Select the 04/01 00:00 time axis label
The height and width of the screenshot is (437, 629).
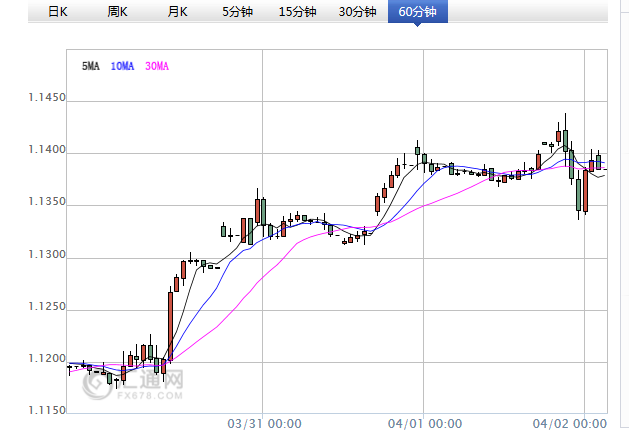coord(425,424)
